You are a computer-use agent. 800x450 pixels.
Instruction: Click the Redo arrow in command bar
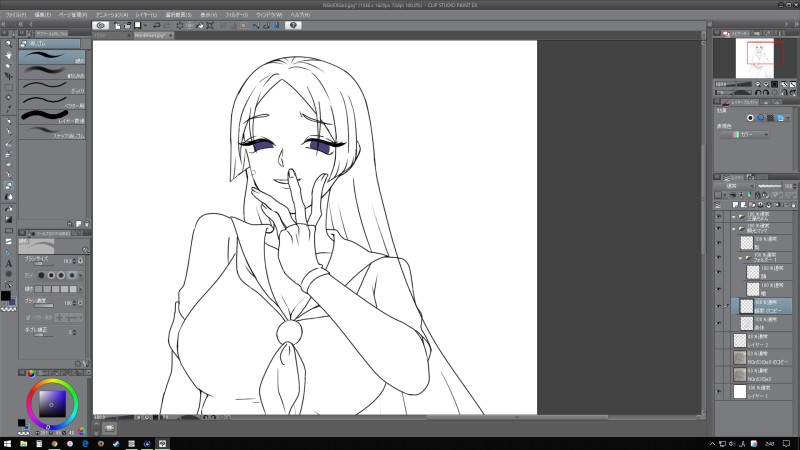coord(166,25)
